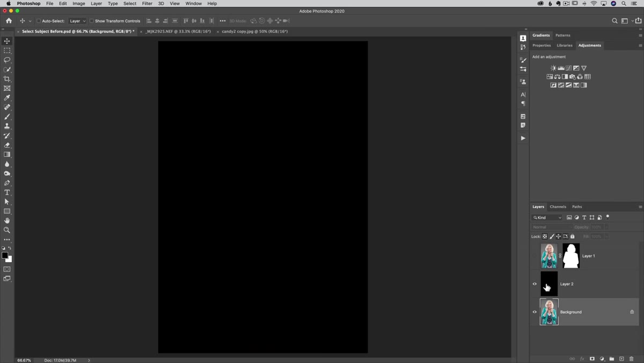This screenshot has width=644, height=363.
Task: Open the Character panel icon
Action: pyautogui.click(x=523, y=95)
